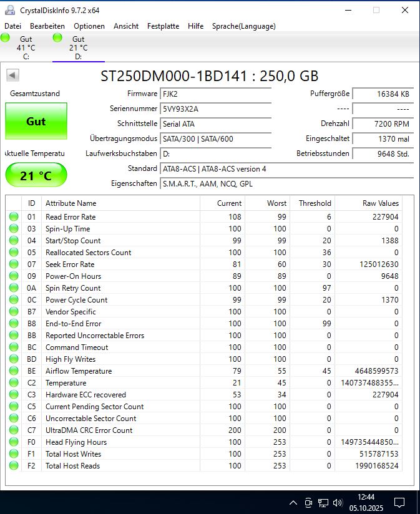The width and height of the screenshot is (420, 514).
Task: Click status icon of Hardware ECC recovered row
Action: click(x=14, y=395)
